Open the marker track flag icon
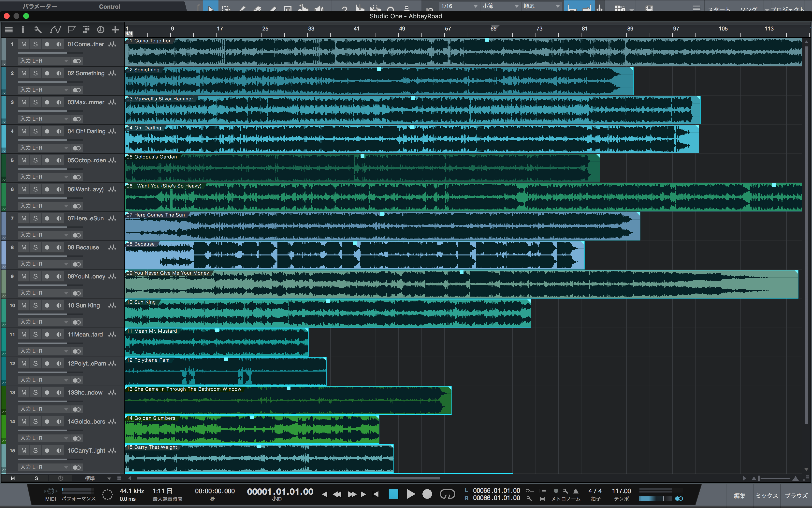 pyautogui.click(x=71, y=30)
